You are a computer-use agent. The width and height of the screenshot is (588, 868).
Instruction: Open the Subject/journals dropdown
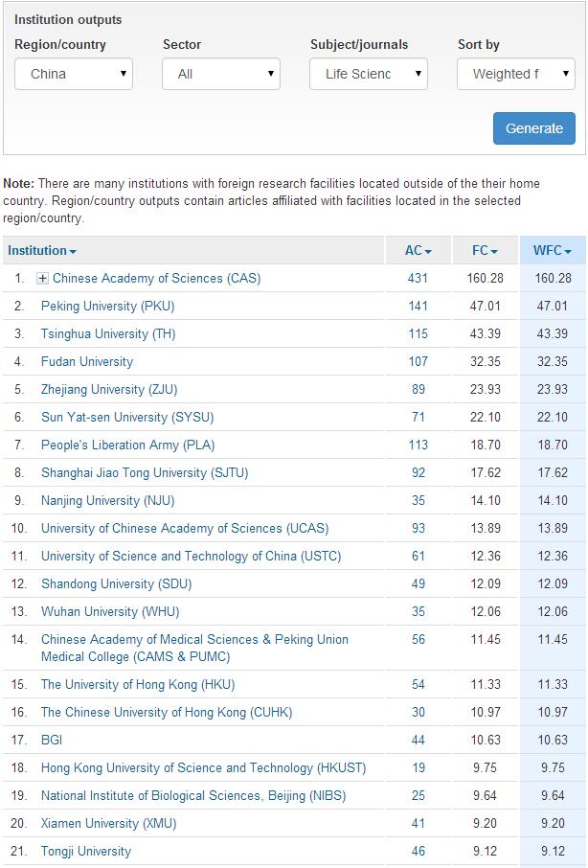[x=369, y=74]
